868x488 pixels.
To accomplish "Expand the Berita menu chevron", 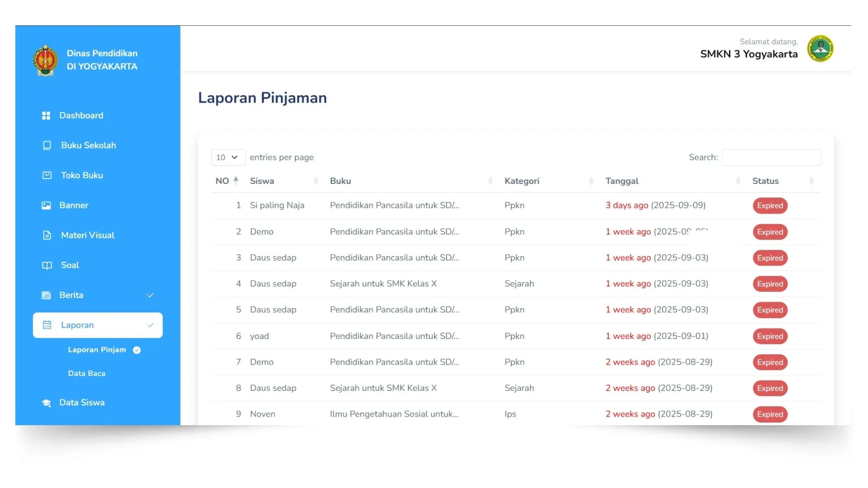I will [150, 295].
